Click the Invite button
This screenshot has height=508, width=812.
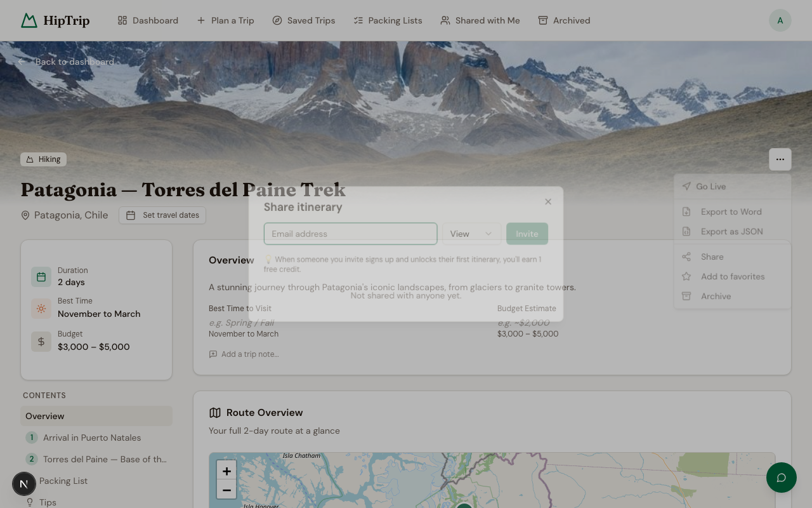[x=527, y=234]
